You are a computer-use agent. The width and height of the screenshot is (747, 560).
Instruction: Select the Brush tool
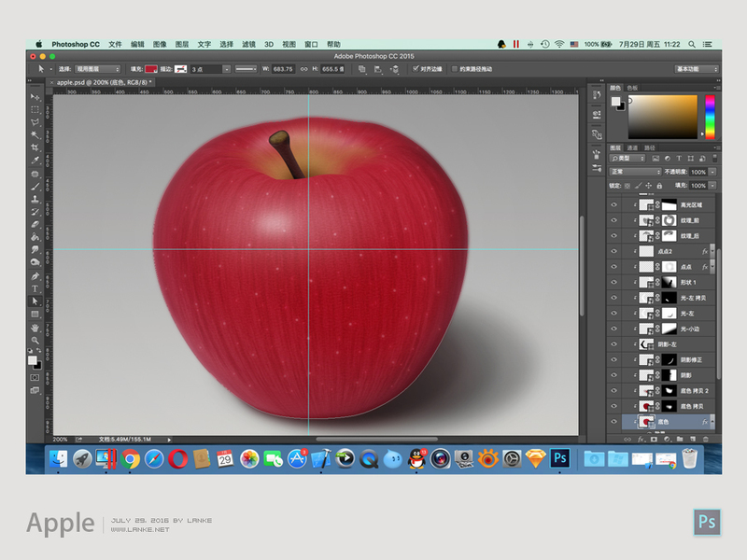tap(35, 186)
